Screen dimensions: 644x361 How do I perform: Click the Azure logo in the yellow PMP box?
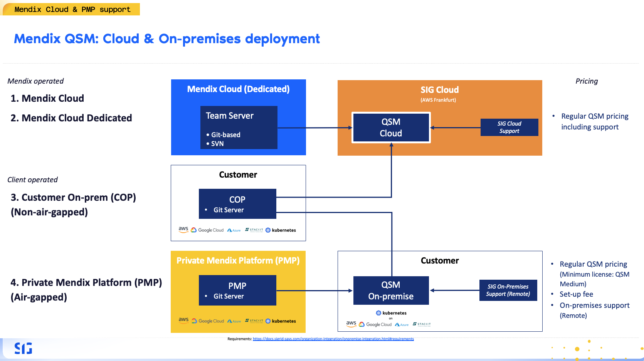coord(234,321)
